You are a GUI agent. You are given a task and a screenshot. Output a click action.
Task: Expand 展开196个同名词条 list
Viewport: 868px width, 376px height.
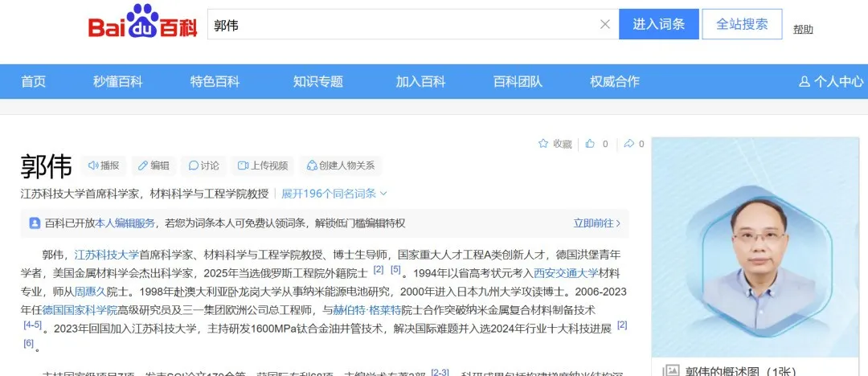coord(334,194)
